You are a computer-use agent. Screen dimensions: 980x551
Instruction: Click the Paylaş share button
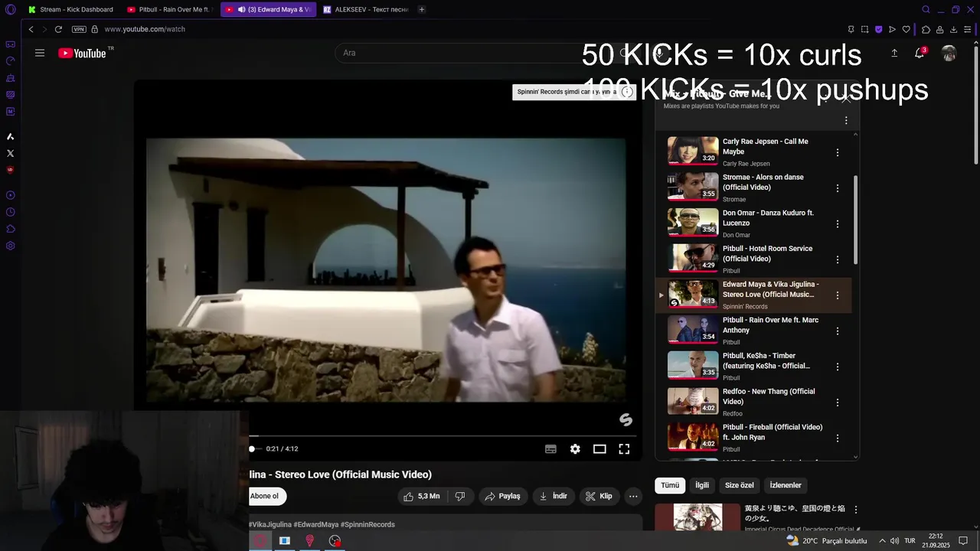503,496
